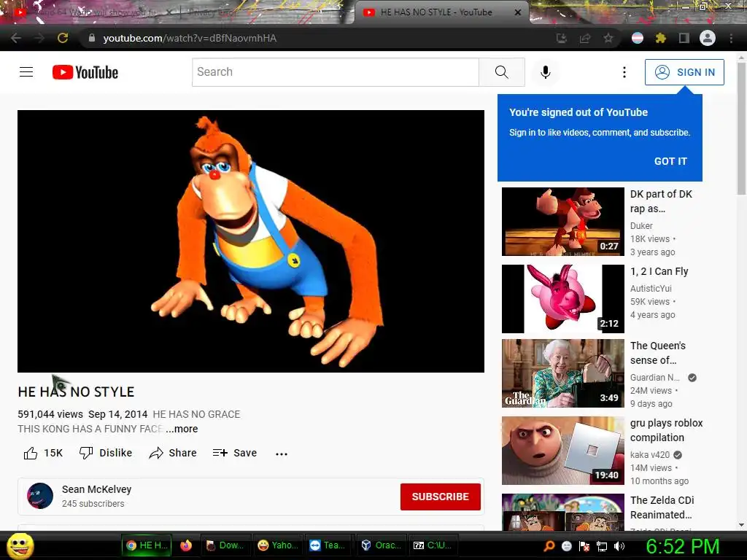Viewport: 747px width, 560px height.
Task: Open The Queen's sense of video thumbnail
Action: 562,373
